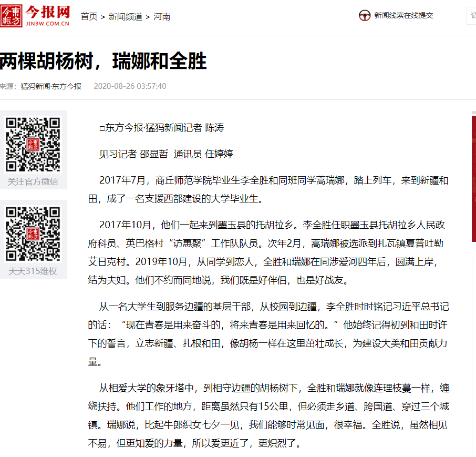The image size is (476, 457).
Task: Click the 见习记者 邵显哲 byline line
Action: (x=166, y=154)
